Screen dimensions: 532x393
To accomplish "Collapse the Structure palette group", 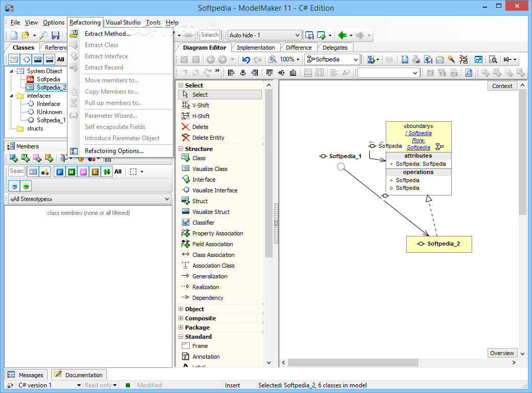I will (181, 148).
